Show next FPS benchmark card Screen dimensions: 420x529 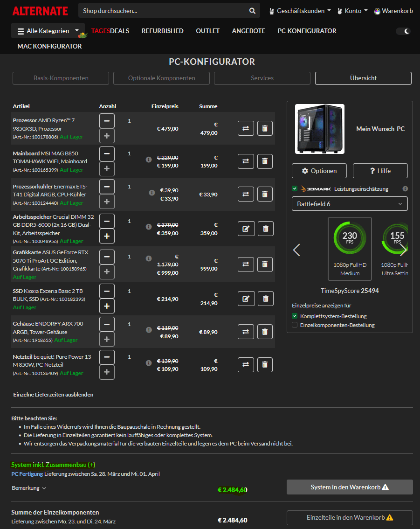[403, 250]
